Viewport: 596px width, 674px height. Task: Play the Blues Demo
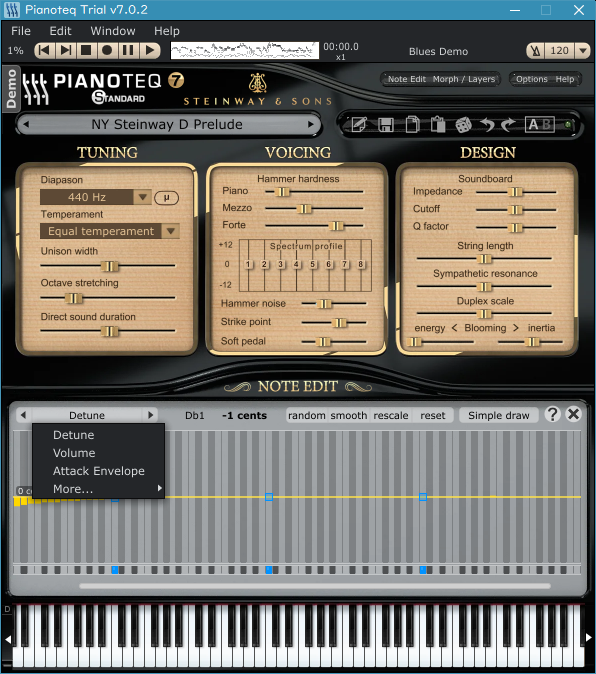tap(150, 51)
